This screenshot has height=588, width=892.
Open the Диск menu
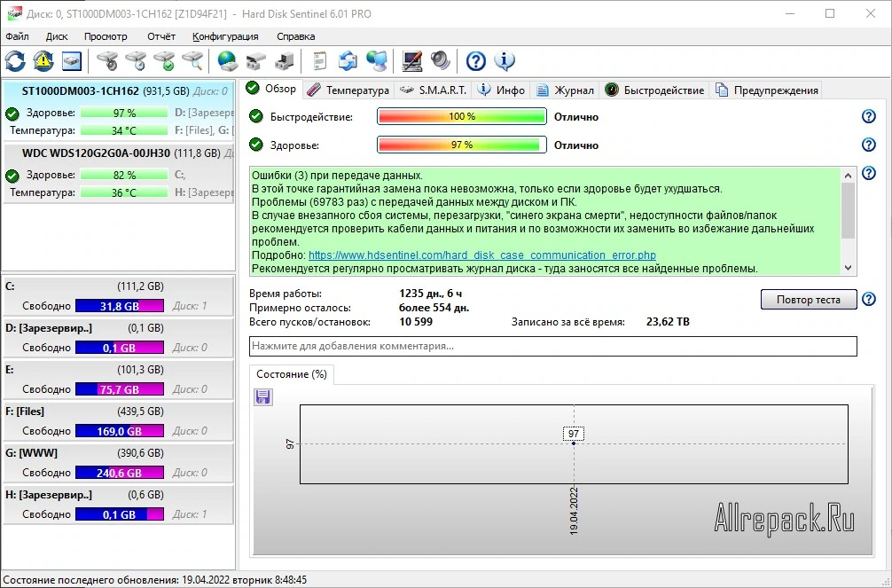tap(57, 36)
